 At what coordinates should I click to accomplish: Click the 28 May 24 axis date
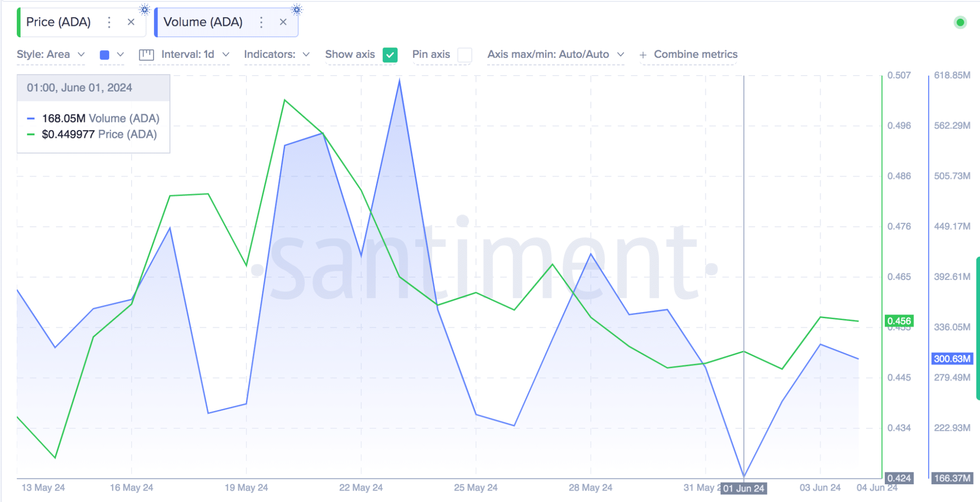[x=590, y=488]
